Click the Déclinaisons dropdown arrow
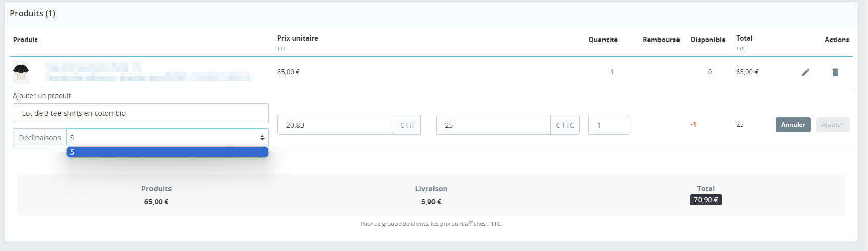This screenshot has width=868, height=251. tap(262, 138)
